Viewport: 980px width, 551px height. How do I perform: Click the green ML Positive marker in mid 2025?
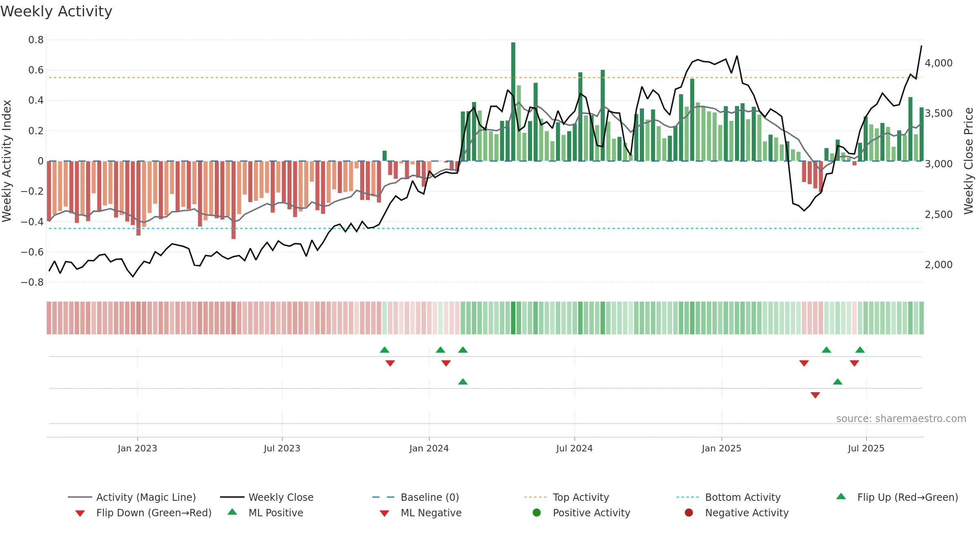click(x=837, y=382)
